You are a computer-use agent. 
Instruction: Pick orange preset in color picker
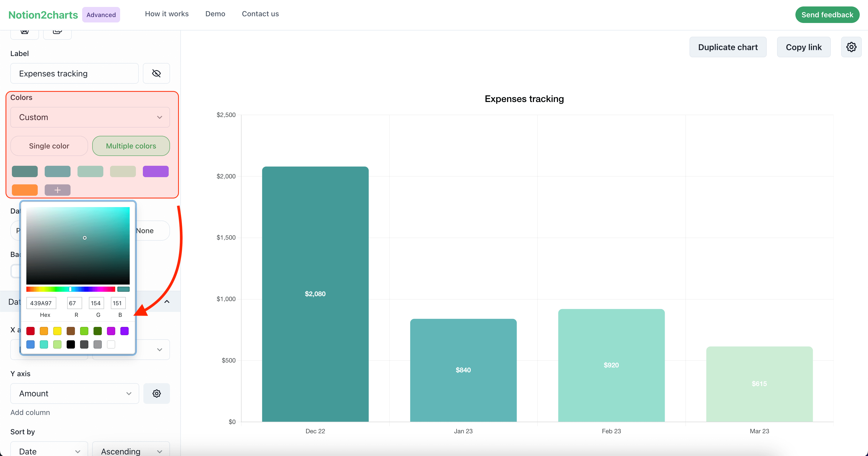pyautogui.click(x=44, y=331)
